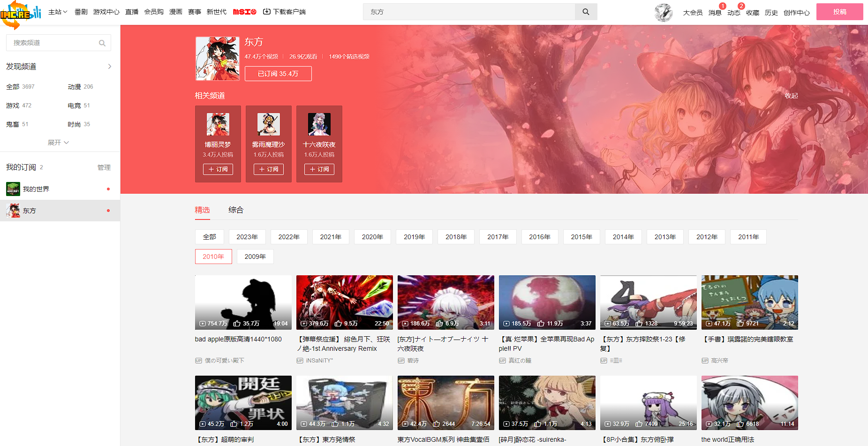Switch to the 综合 tab
Screen dimensions: 868x446
236,210
